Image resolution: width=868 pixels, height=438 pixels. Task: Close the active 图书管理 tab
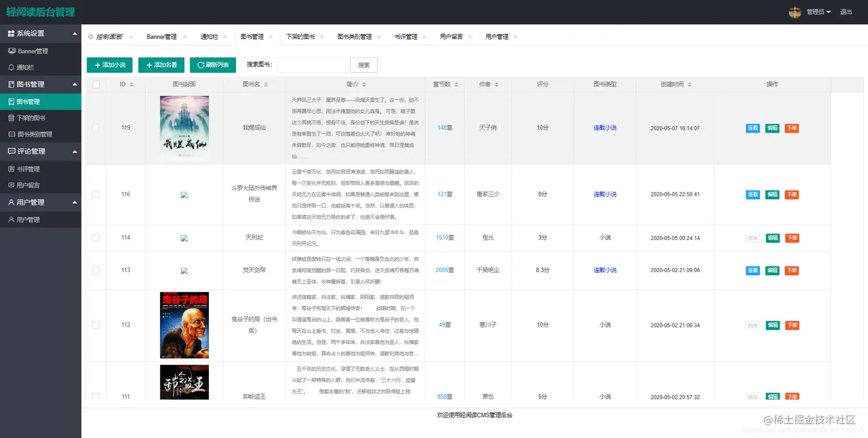pos(271,37)
